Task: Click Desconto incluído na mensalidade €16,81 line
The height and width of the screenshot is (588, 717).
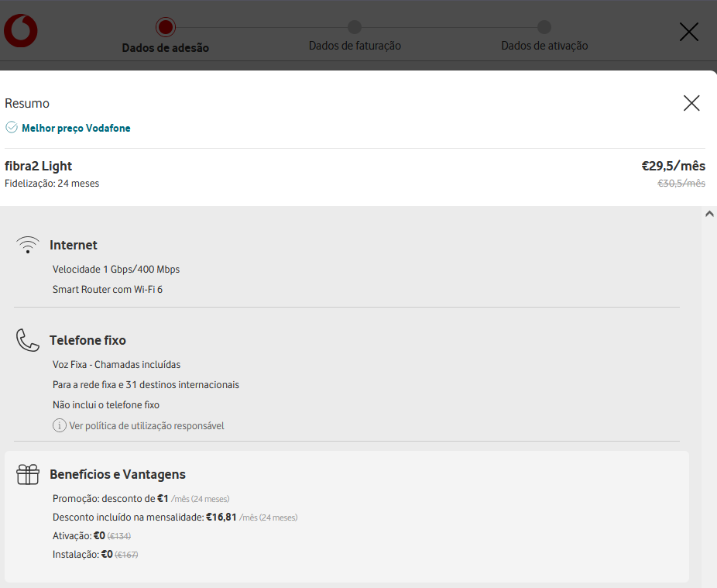Action: (175, 518)
